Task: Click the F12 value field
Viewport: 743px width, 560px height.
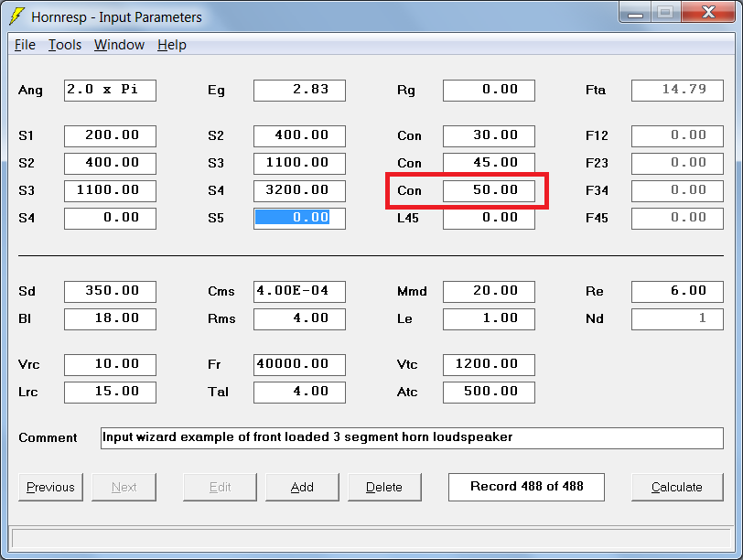Action: pos(678,136)
